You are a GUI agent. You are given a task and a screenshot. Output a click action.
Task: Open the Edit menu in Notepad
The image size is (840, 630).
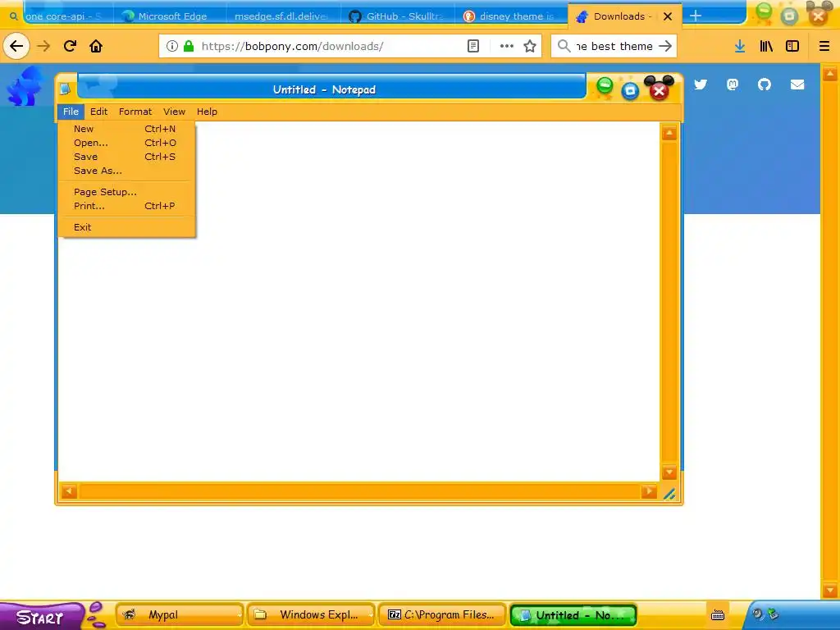[98, 112]
